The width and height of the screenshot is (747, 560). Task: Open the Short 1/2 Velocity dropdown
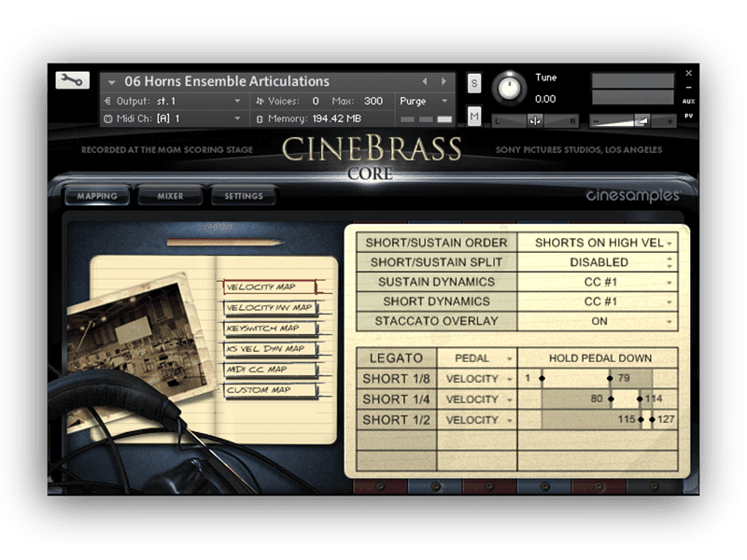(x=477, y=419)
